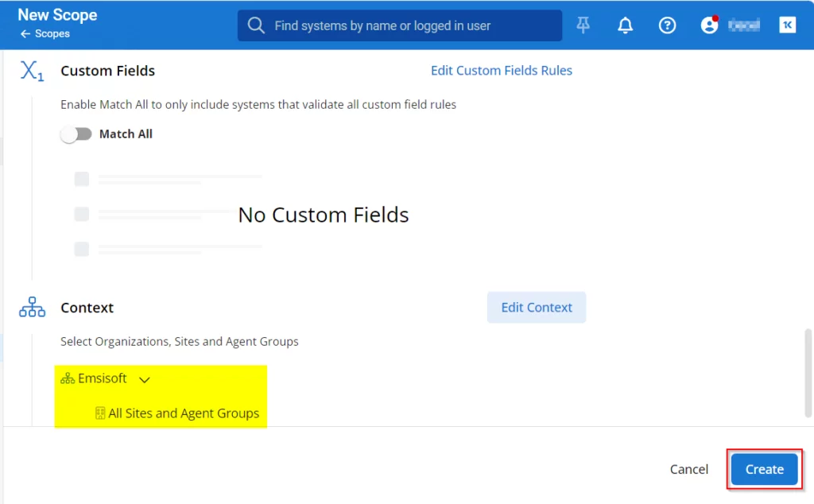Click the Custom Fields X1 icon
Screen dimensions: 814x504
32,71
